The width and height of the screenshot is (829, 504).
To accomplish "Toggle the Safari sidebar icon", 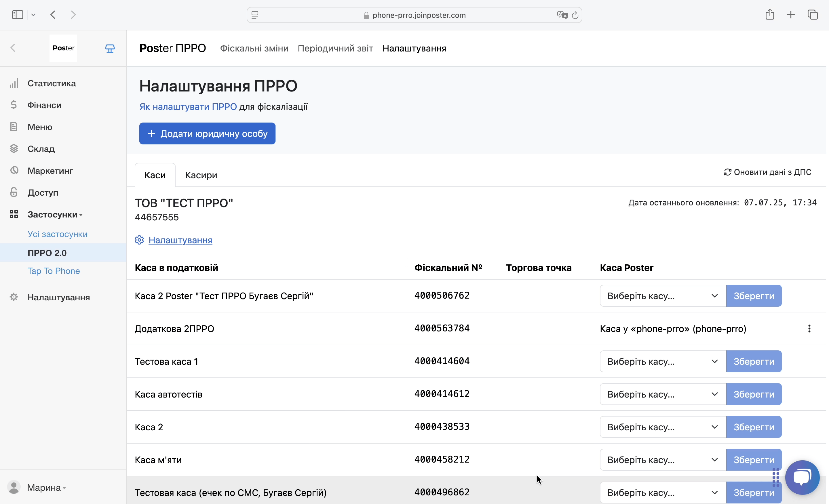I will point(18,15).
